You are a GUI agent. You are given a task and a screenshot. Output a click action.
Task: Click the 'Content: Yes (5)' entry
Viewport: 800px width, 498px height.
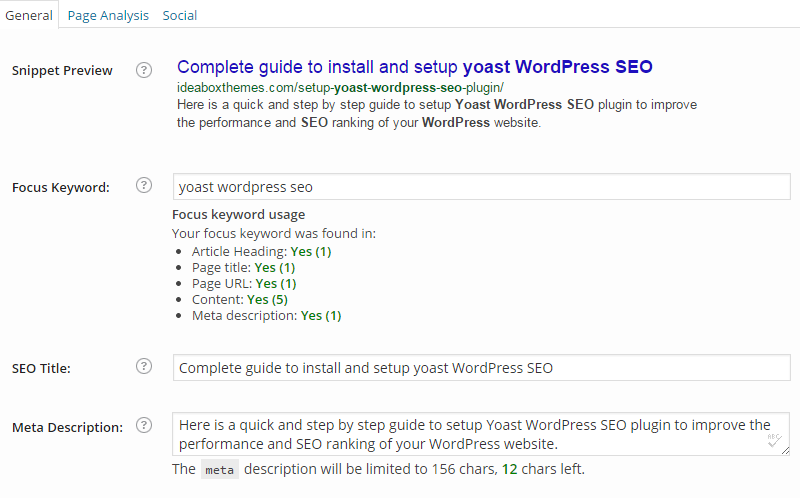tap(240, 300)
